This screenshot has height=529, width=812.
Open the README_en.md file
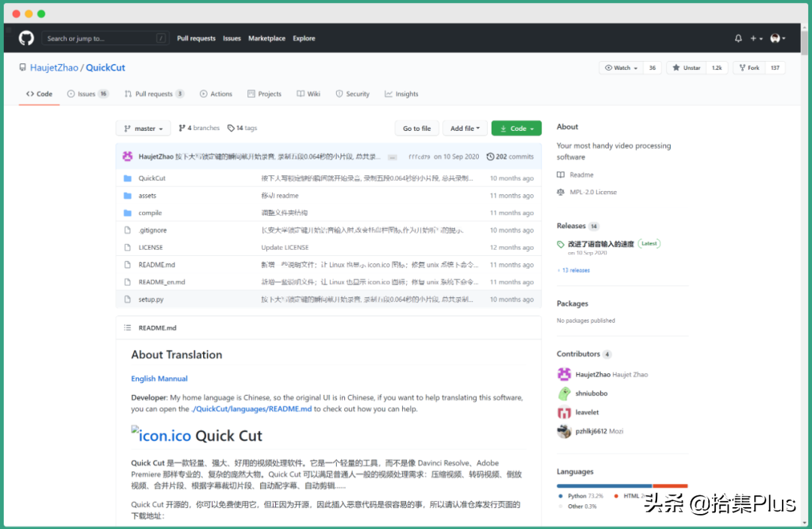point(162,282)
